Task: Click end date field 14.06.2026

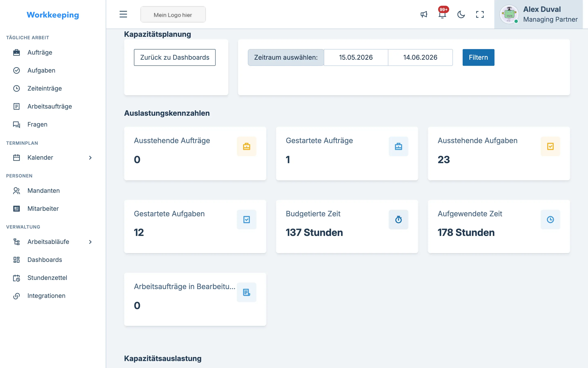Action: 420,57
